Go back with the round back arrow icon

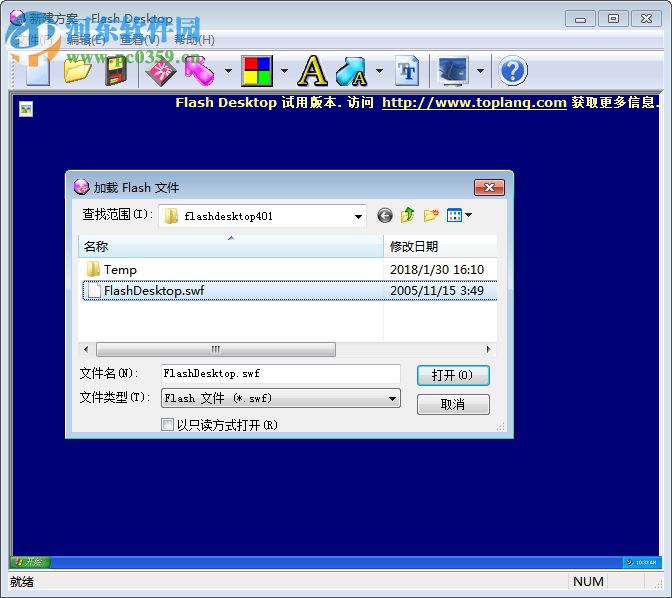384,215
